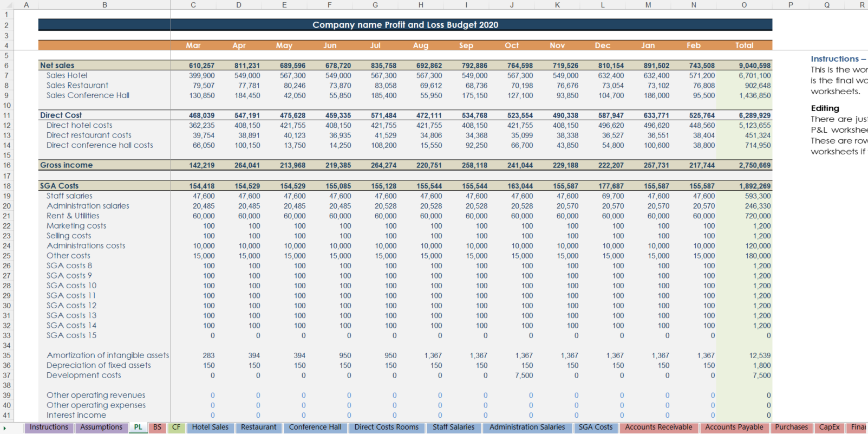Click the sheet tab scroll arrow
868x434 pixels.
(5, 428)
